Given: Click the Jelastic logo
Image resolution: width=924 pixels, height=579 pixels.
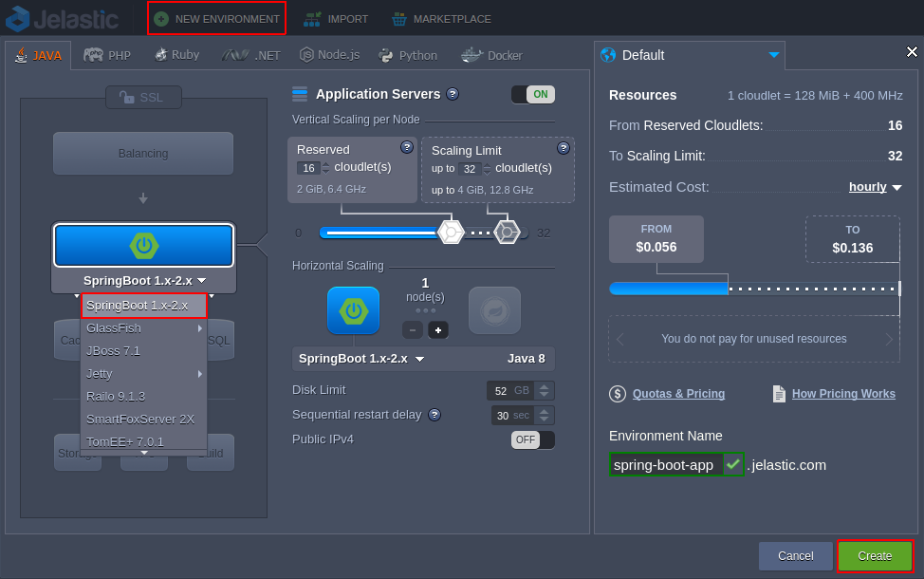Looking at the screenshot, I should pyautogui.click(x=63, y=19).
